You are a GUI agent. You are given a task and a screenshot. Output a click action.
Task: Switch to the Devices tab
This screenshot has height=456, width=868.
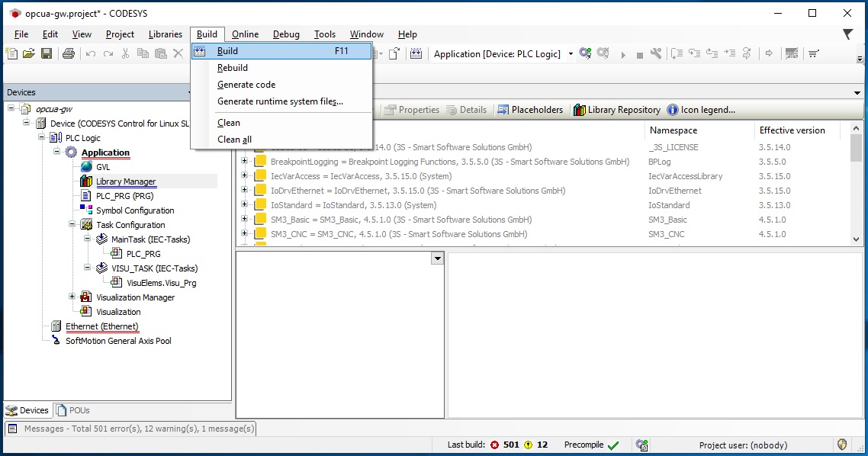27,410
